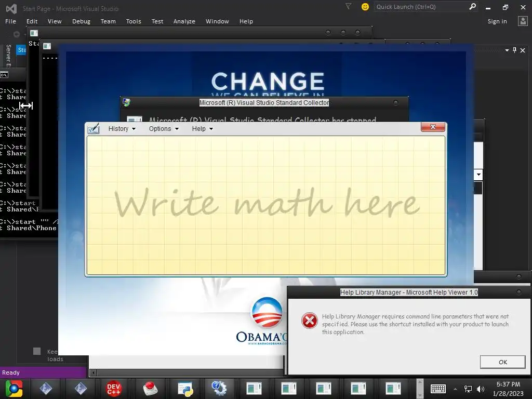Click the horizontal scrollbar left arrow

(94, 373)
